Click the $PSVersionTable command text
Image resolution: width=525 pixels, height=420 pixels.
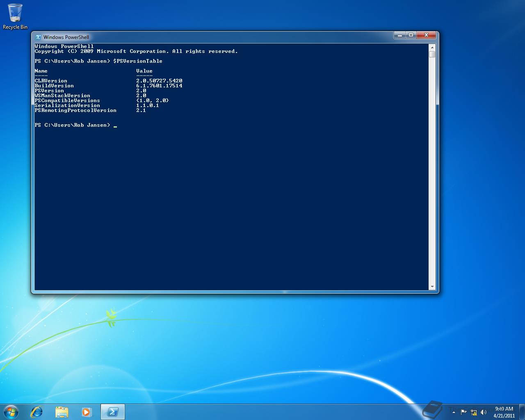[138, 61]
